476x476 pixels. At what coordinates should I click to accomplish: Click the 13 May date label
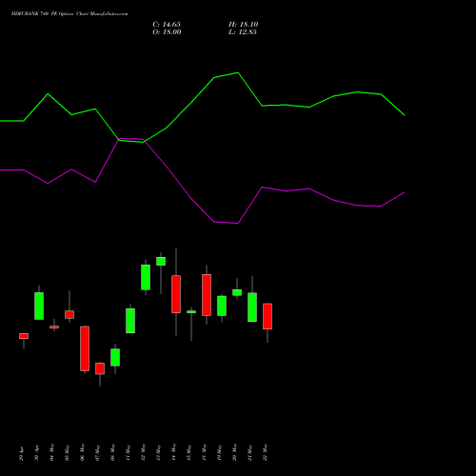[x=159, y=452]
